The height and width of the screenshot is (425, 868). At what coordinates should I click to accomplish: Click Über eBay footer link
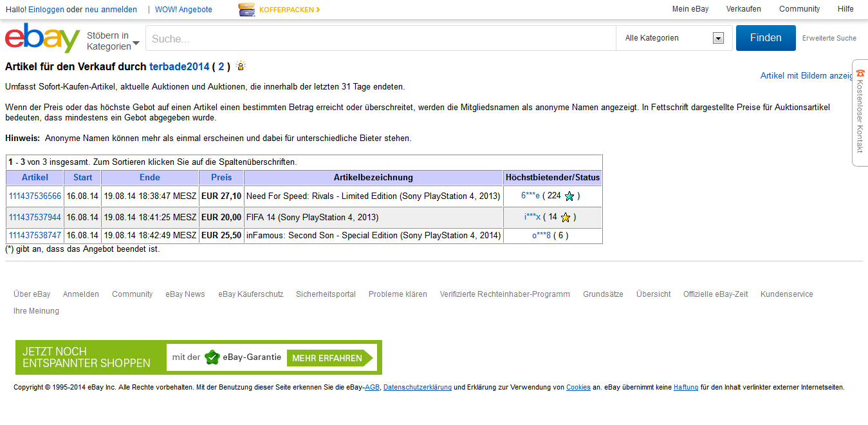[x=32, y=294]
